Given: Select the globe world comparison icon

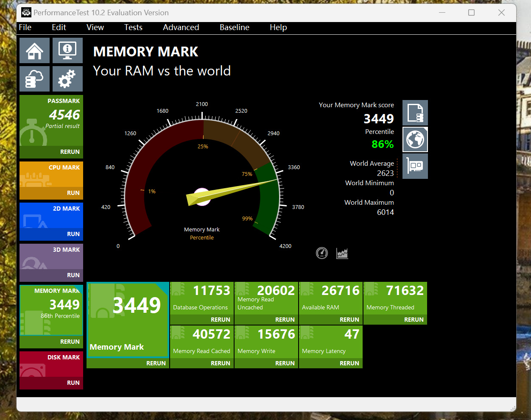Looking at the screenshot, I should (x=415, y=139).
